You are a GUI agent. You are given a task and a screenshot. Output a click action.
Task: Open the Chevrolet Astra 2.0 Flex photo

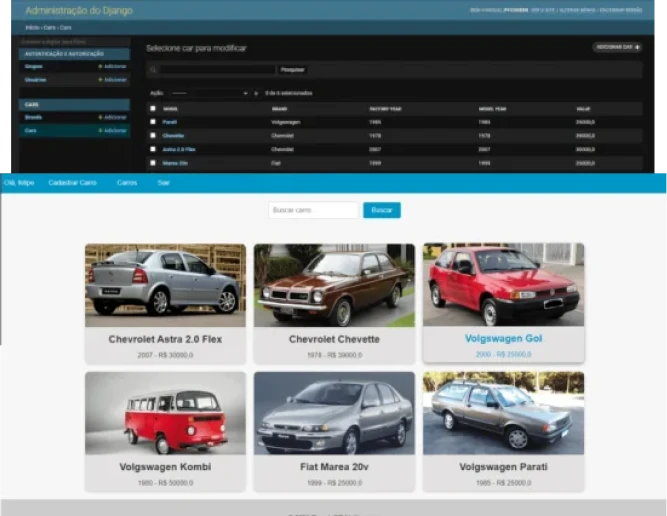pos(165,285)
